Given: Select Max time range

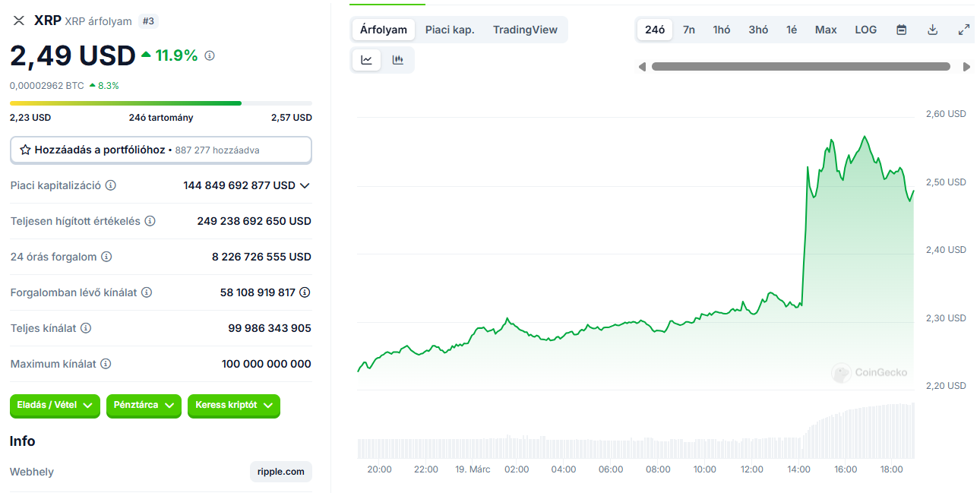Looking at the screenshot, I should coord(826,30).
